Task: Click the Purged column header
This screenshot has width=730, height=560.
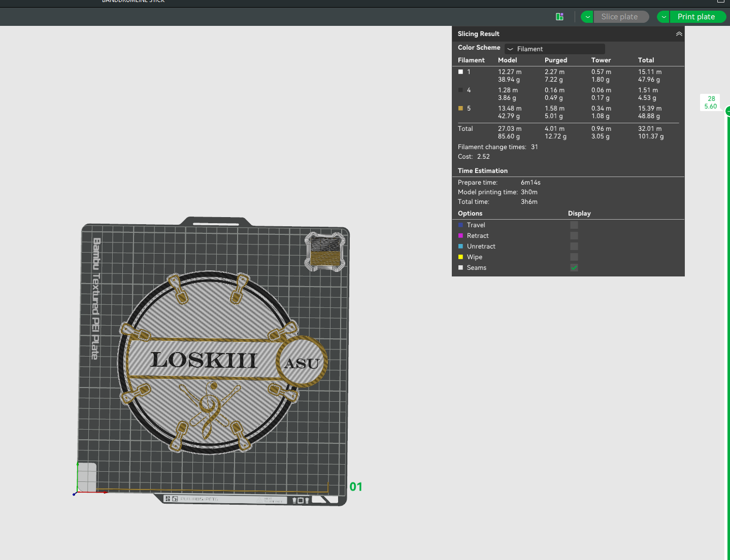Action: [x=556, y=60]
